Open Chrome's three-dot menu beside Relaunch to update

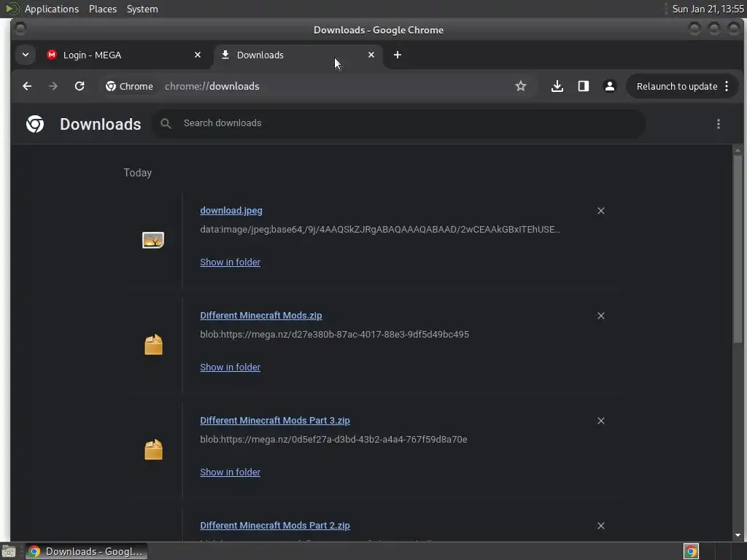pos(727,86)
